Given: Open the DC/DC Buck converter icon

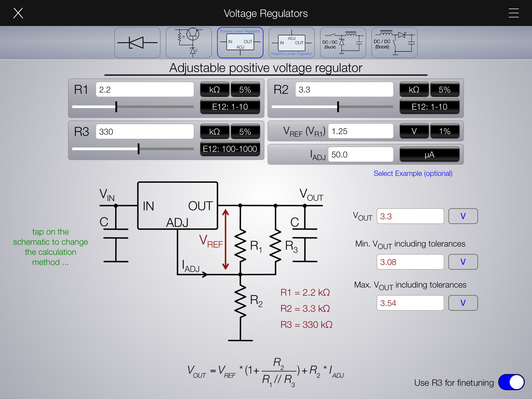Looking at the screenshot, I should (343, 43).
